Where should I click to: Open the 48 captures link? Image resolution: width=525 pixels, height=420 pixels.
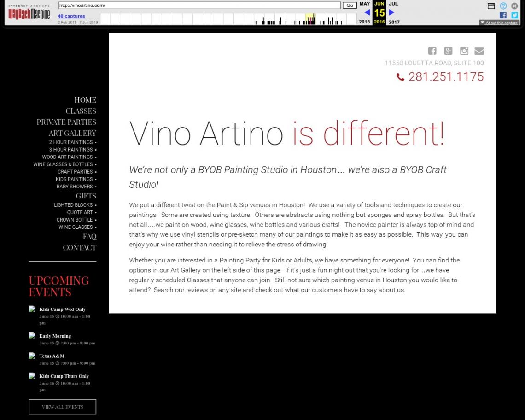[x=71, y=16]
